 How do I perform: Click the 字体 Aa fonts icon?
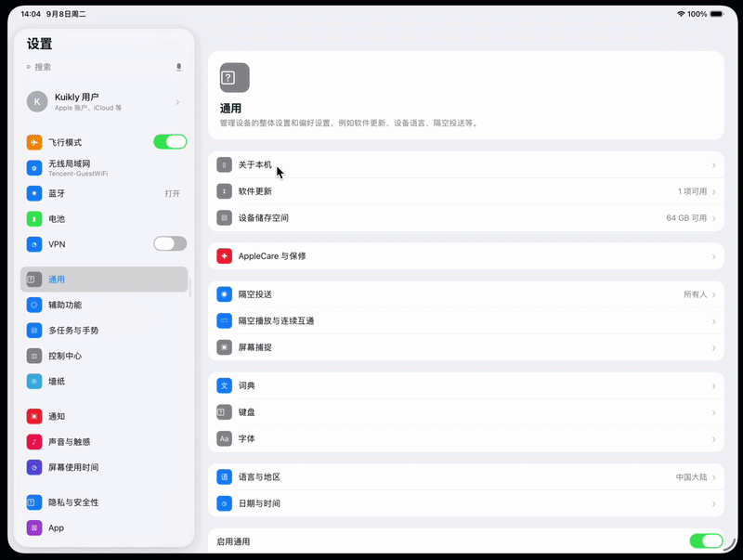point(224,438)
